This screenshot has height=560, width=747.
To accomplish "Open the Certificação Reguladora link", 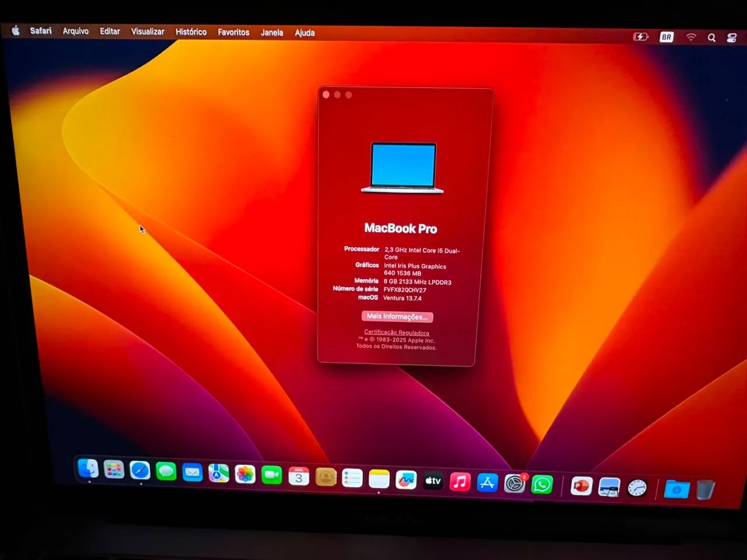I will coord(397,332).
